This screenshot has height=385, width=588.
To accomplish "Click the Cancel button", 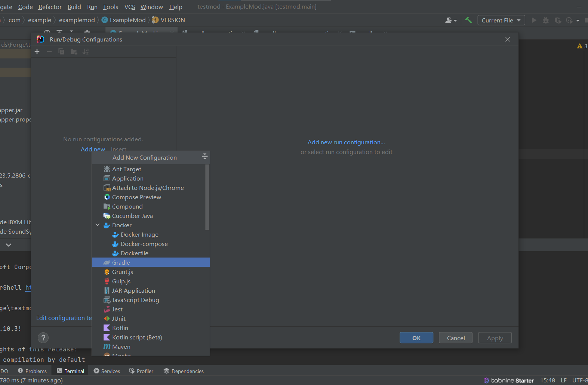I will tap(456, 338).
